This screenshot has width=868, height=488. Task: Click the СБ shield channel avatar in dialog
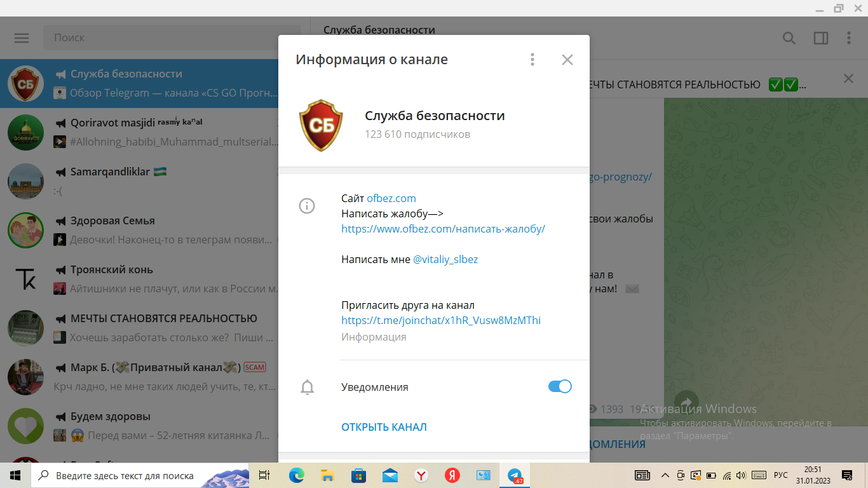321,125
